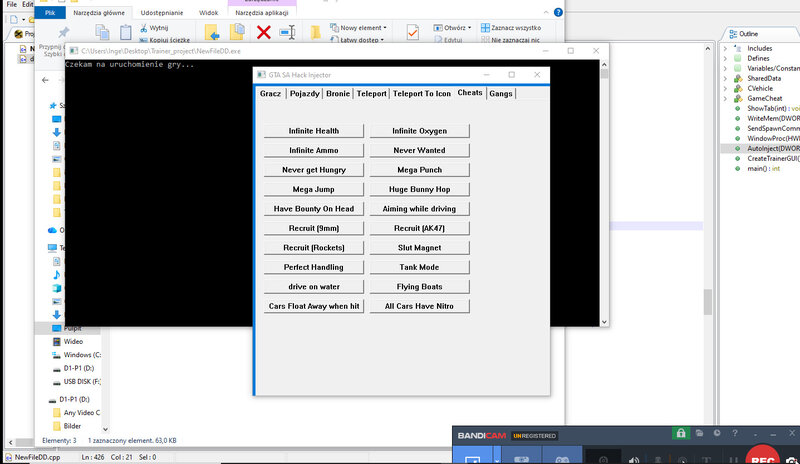Open the Otwórz dropdown in Explorer ribbon
Screen dimensions: 800x464
452,28
